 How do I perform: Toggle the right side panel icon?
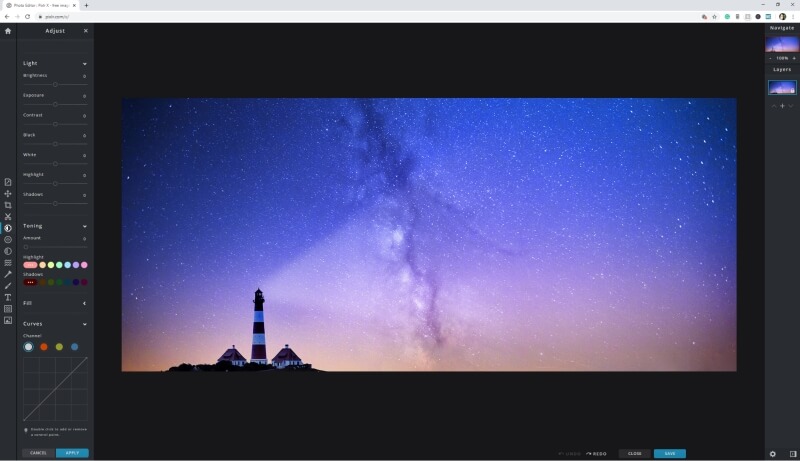793,453
